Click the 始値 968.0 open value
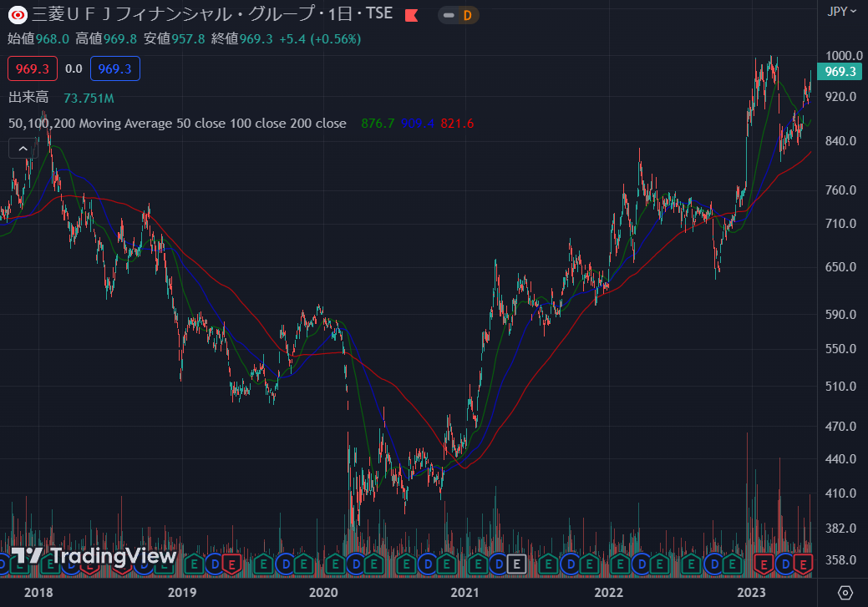This screenshot has height=607, width=868. [38, 38]
